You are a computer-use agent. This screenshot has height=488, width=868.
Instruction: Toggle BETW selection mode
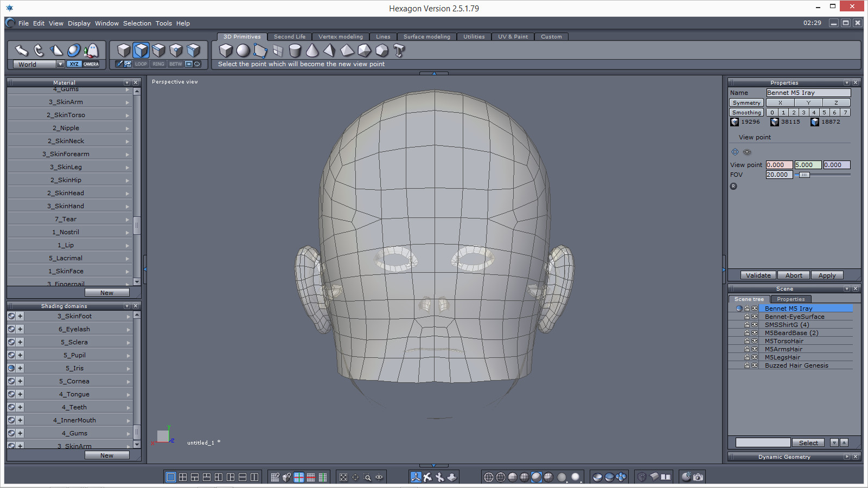point(176,64)
